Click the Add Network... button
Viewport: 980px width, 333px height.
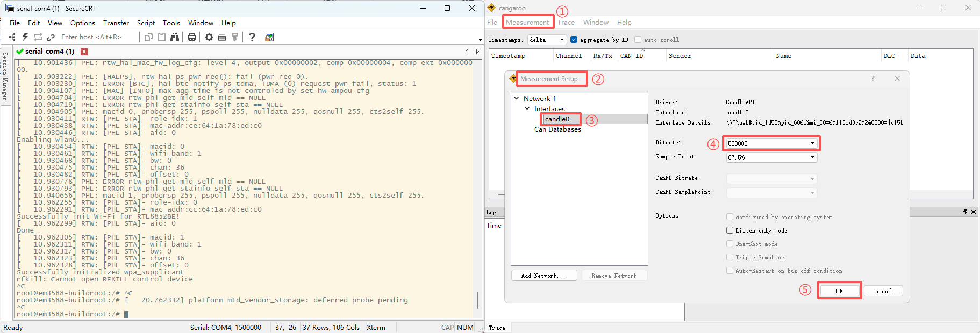point(543,276)
